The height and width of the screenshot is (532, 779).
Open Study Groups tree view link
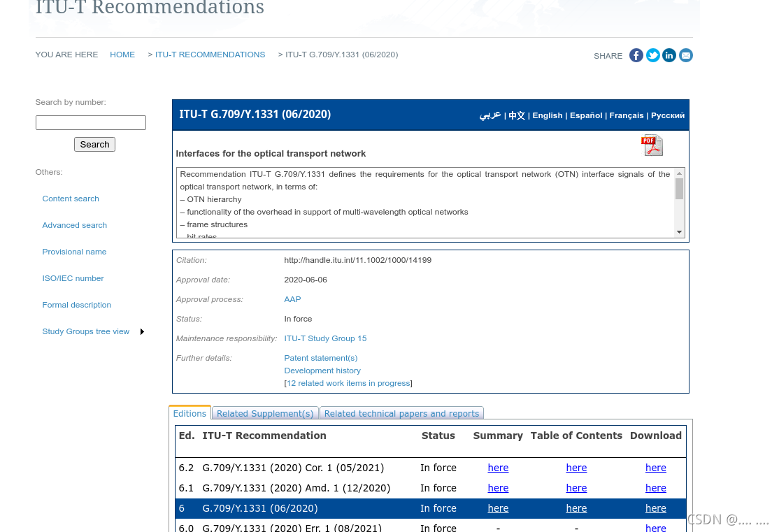86,331
